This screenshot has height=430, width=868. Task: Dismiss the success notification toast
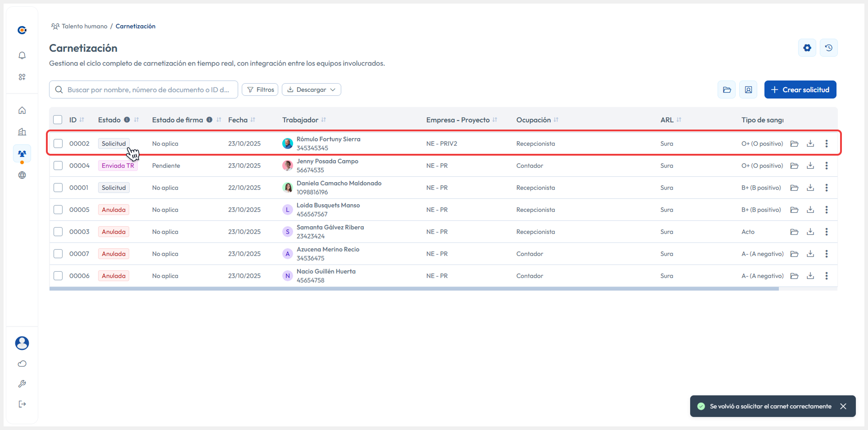pos(843,406)
